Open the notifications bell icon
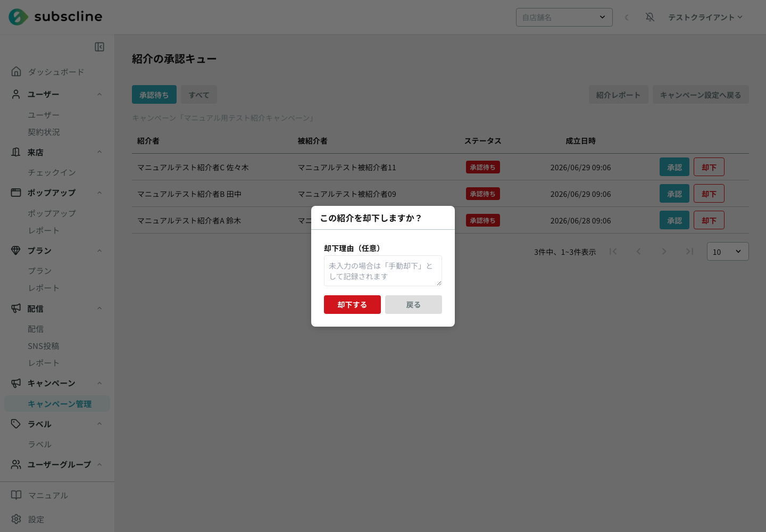Screen dimensions: 766x532 click(650, 17)
